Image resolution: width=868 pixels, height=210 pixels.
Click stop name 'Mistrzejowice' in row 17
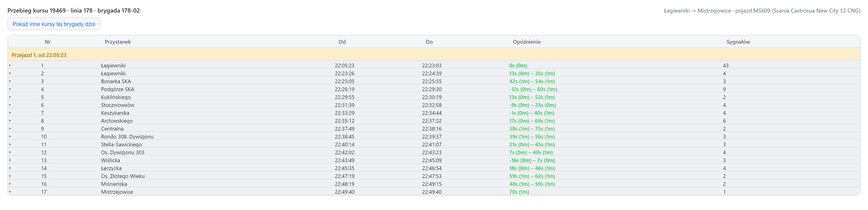coord(117,192)
